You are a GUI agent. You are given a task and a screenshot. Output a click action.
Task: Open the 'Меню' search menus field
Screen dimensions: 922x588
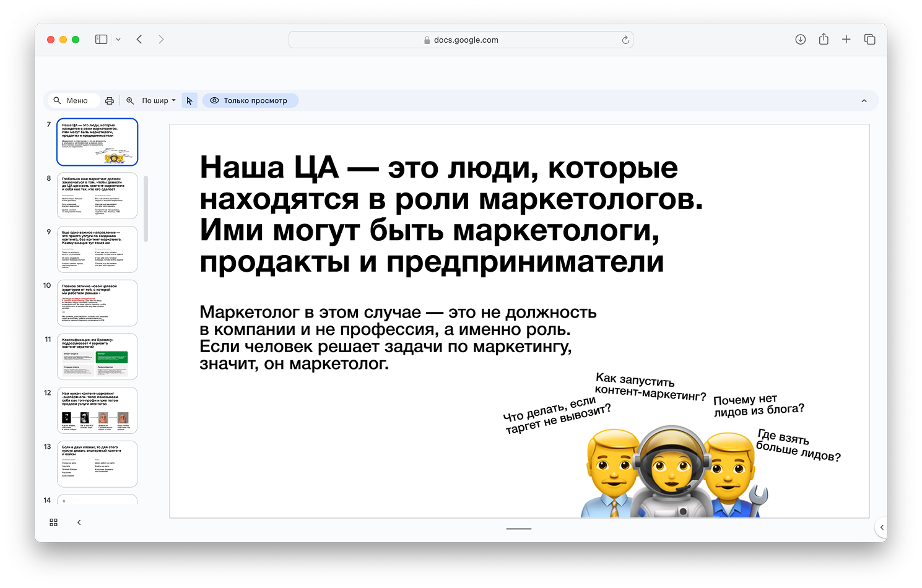tap(74, 101)
